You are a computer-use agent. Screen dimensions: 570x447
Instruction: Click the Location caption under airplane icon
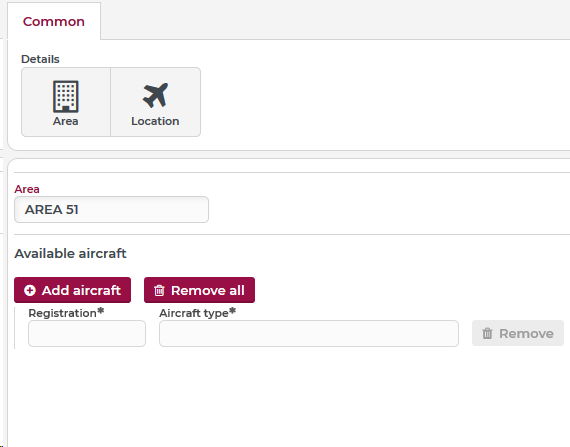click(x=155, y=121)
